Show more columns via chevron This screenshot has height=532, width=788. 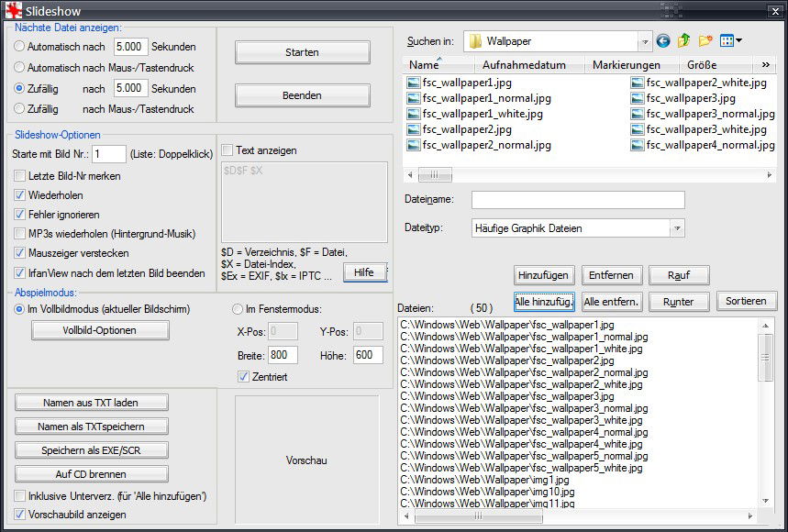(765, 65)
